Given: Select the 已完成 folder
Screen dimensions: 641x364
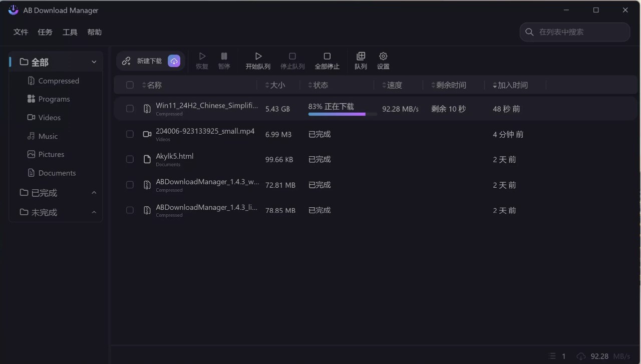Looking at the screenshot, I should click(x=38, y=193).
